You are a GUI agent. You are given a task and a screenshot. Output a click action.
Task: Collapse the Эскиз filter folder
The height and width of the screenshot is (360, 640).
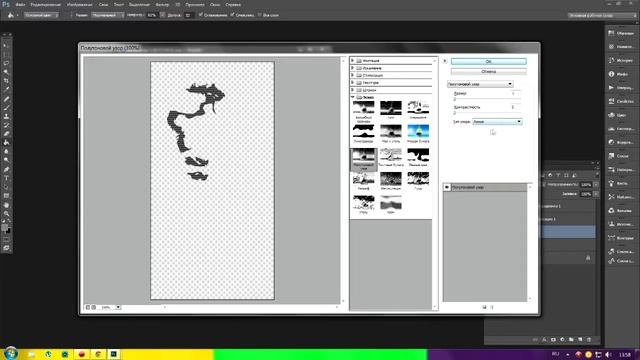click(353, 97)
